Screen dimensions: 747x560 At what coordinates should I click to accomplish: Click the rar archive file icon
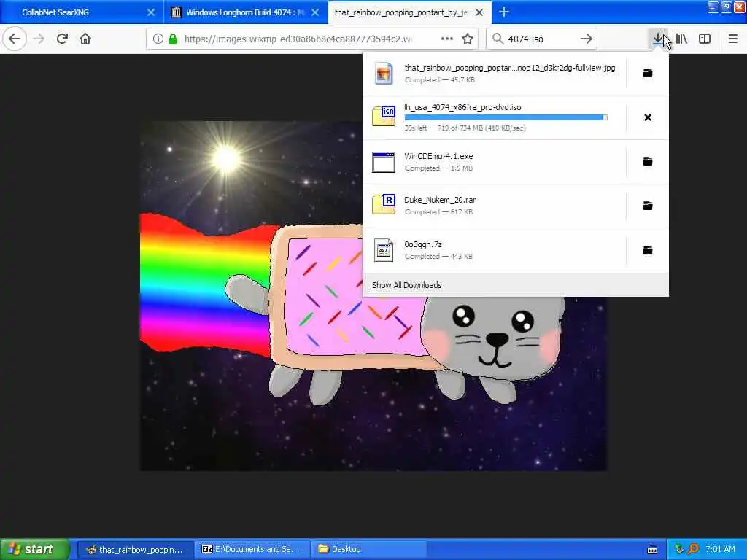[384, 204]
